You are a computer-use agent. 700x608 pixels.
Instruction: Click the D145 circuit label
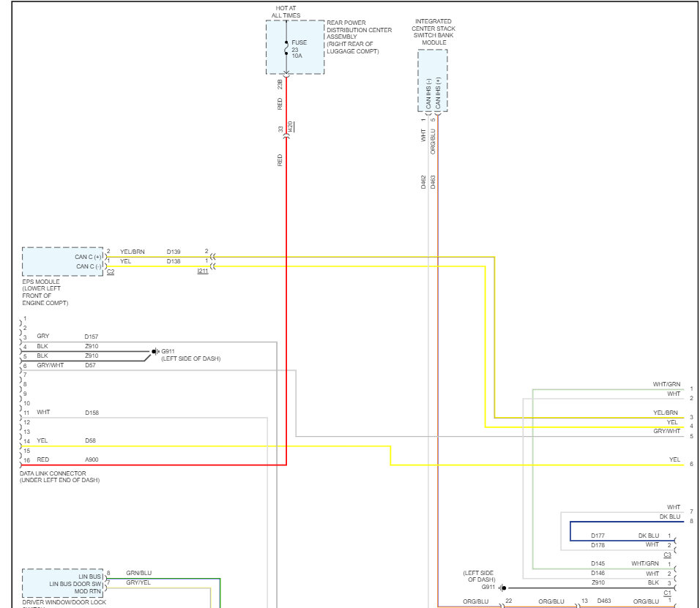[597, 563]
